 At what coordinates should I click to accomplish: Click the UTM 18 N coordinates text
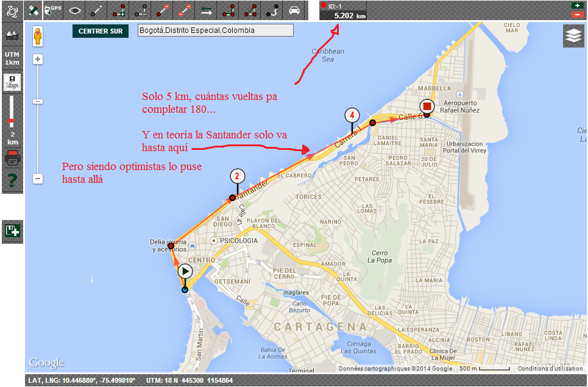point(190,380)
